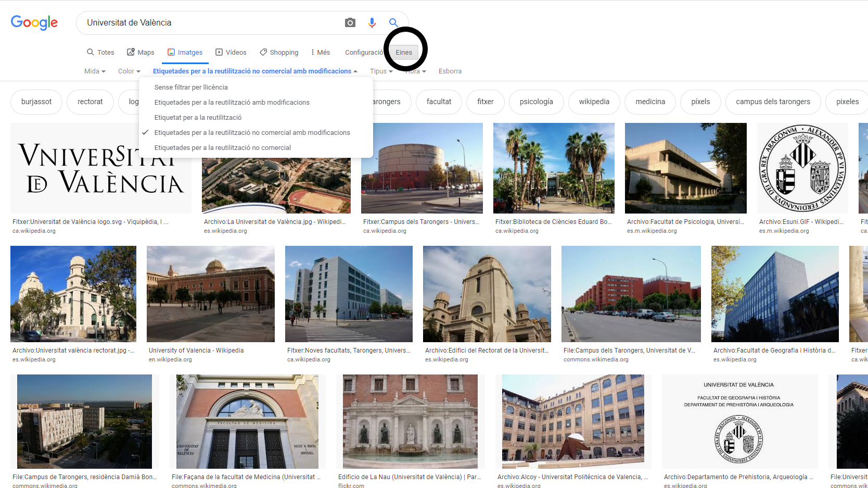Screen dimensions: 868x488
Task: Open Noves facultats Tarongers image
Action: [x=349, y=294]
